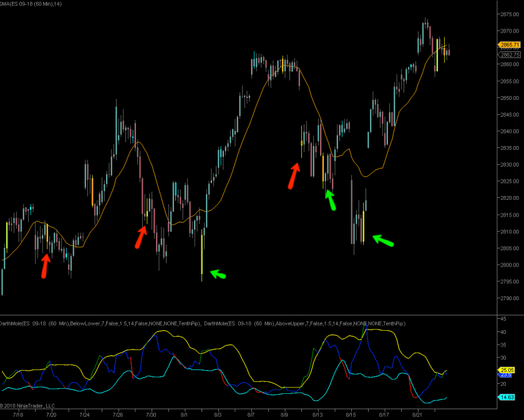Select the DarthMole BelowLower indicator label
Viewport: 524px width, 420px height.
click(100, 323)
